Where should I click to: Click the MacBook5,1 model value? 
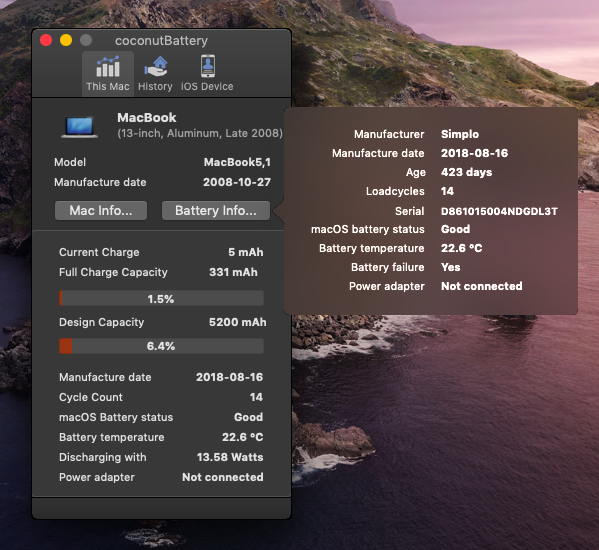pos(237,162)
